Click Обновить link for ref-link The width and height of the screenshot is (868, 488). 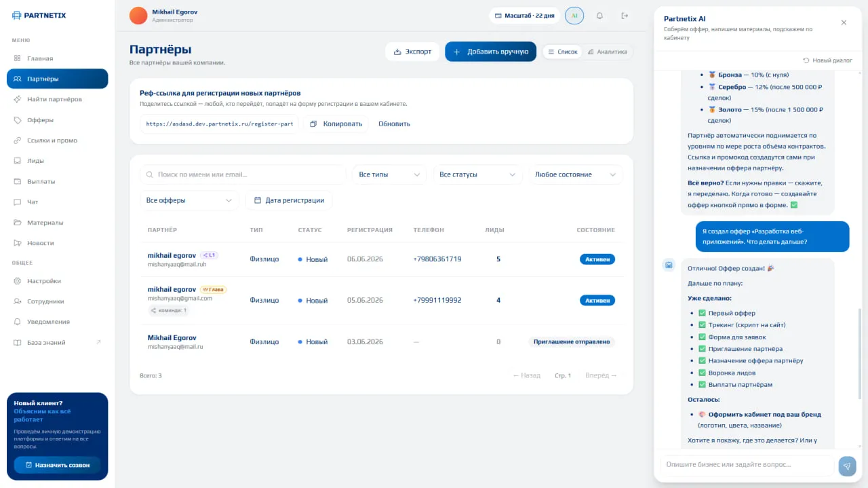394,124
